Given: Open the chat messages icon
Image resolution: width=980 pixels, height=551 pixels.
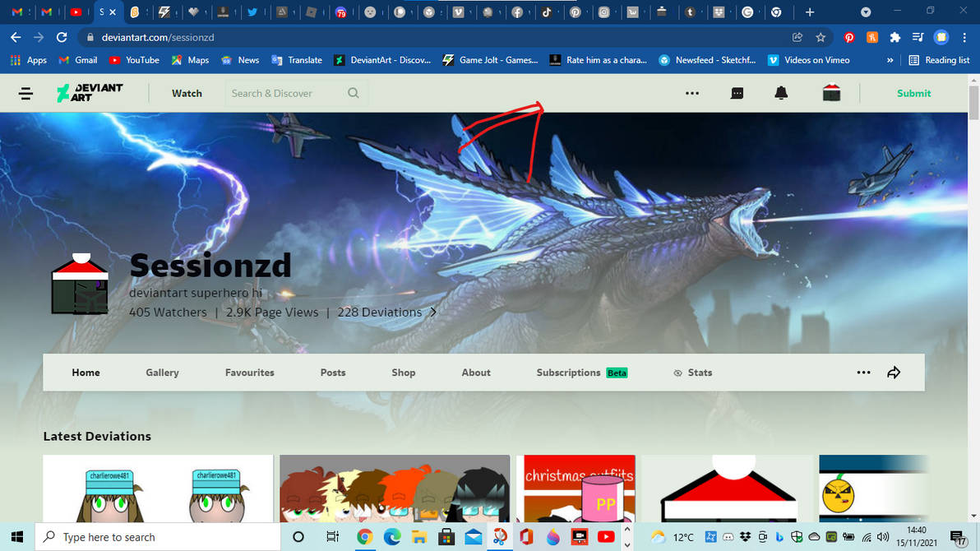Looking at the screenshot, I should tap(737, 93).
